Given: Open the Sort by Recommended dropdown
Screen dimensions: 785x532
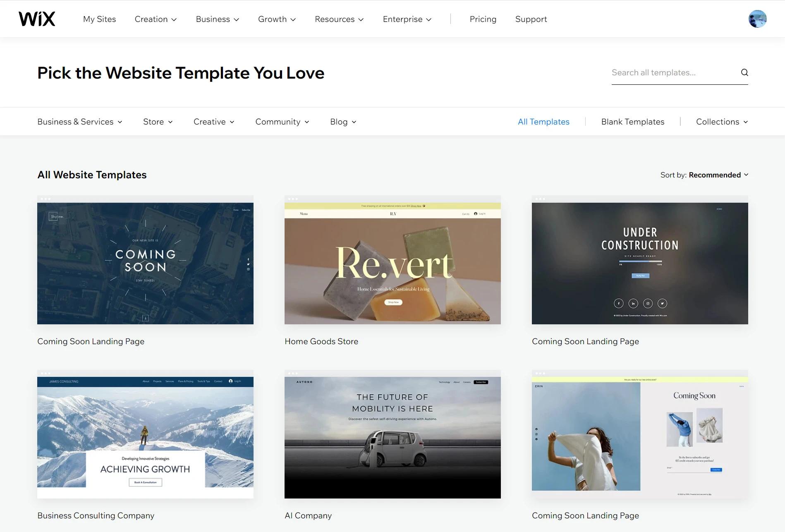Looking at the screenshot, I should click(704, 175).
